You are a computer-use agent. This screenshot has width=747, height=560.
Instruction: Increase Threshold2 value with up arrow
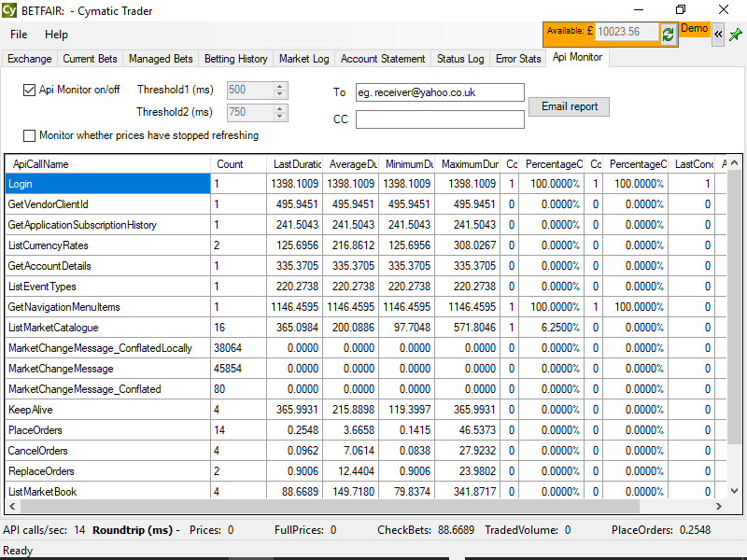[x=280, y=108]
